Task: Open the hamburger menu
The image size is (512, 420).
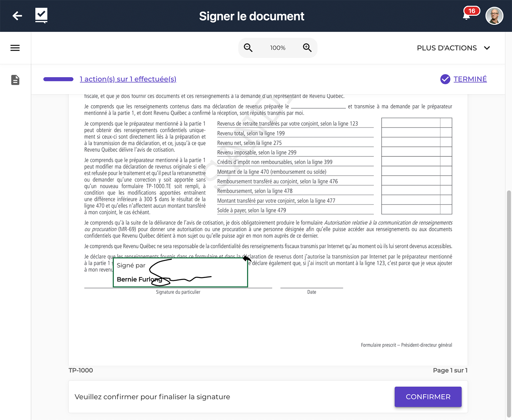Action: click(x=15, y=48)
